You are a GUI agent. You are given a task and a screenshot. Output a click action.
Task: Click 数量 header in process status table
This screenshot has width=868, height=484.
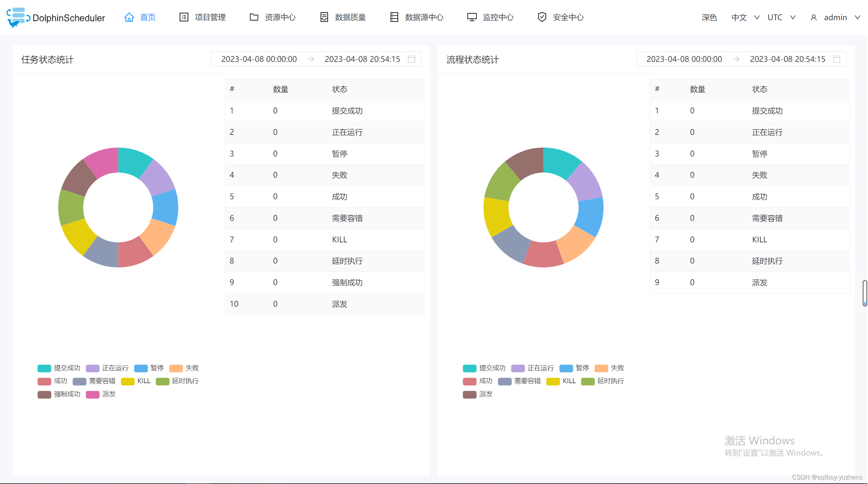(x=697, y=89)
